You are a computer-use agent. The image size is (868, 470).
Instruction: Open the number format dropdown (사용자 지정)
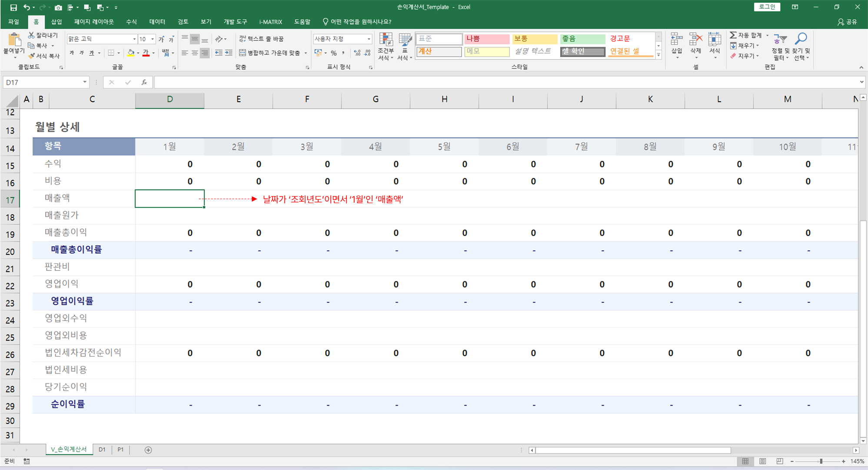(x=369, y=39)
